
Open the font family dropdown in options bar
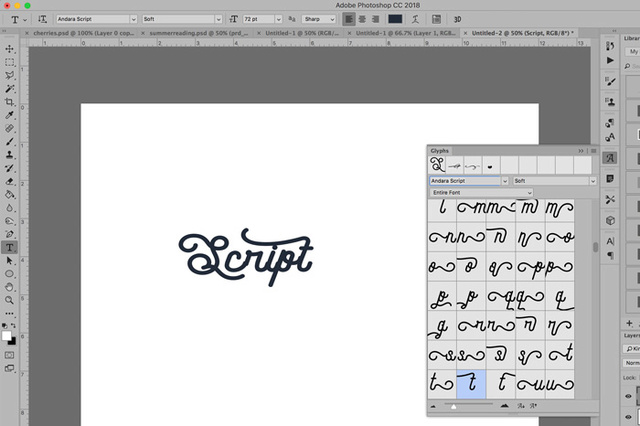click(133, 19)
